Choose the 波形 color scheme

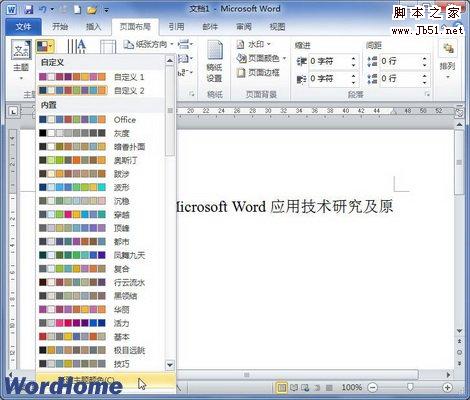click(100, 187)
